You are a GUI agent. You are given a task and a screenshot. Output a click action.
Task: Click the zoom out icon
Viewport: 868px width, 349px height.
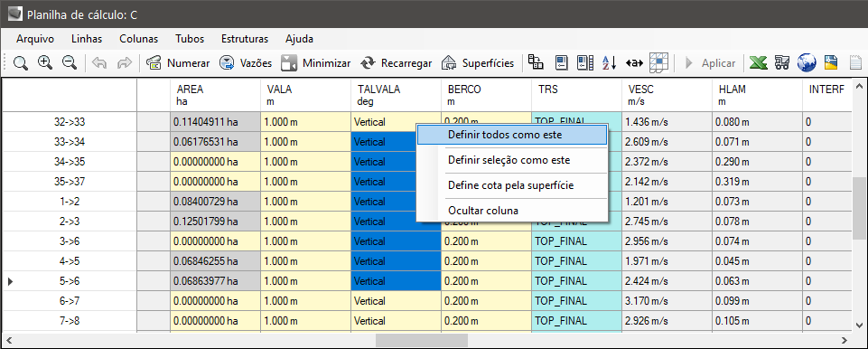(70, 63)
